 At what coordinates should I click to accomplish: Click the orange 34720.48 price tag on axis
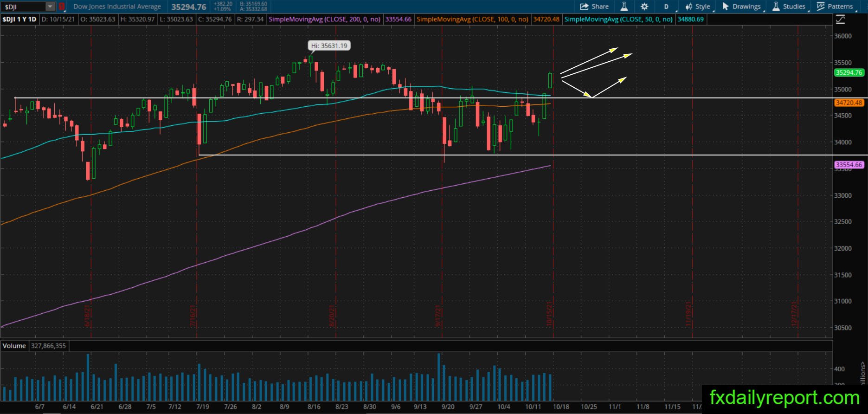click(x=849, y=103)
